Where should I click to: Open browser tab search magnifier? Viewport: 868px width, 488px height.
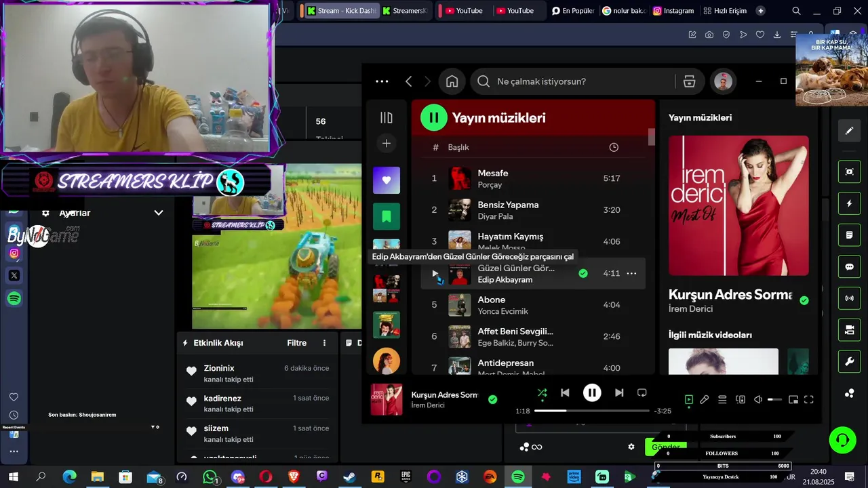tap(797, 11)
